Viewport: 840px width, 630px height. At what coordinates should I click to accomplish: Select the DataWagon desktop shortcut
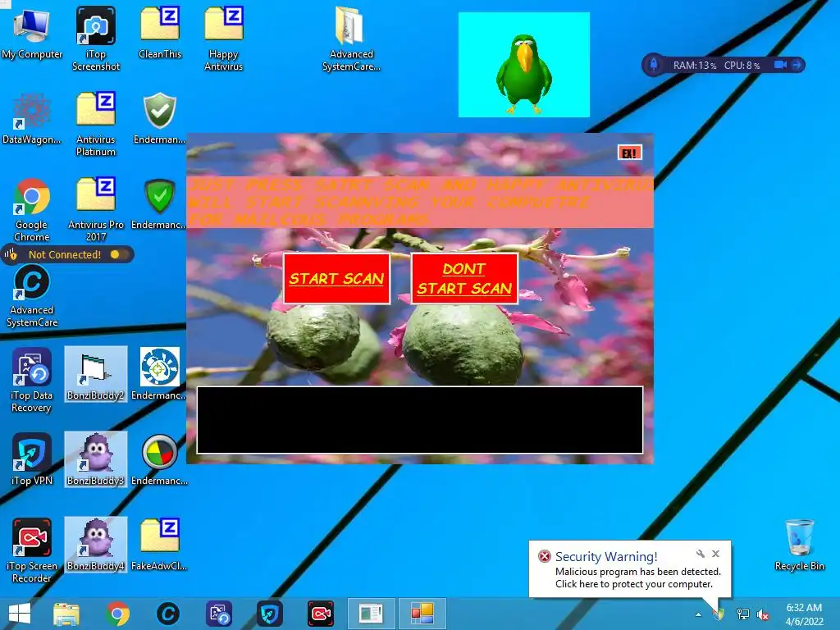click(32, 118)
